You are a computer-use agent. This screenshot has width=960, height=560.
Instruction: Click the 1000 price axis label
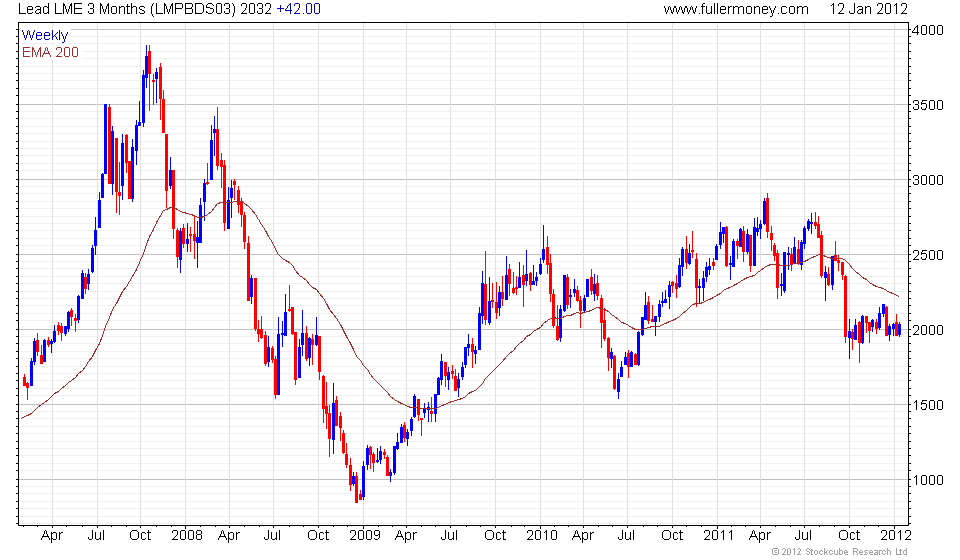tap(928, 480)
